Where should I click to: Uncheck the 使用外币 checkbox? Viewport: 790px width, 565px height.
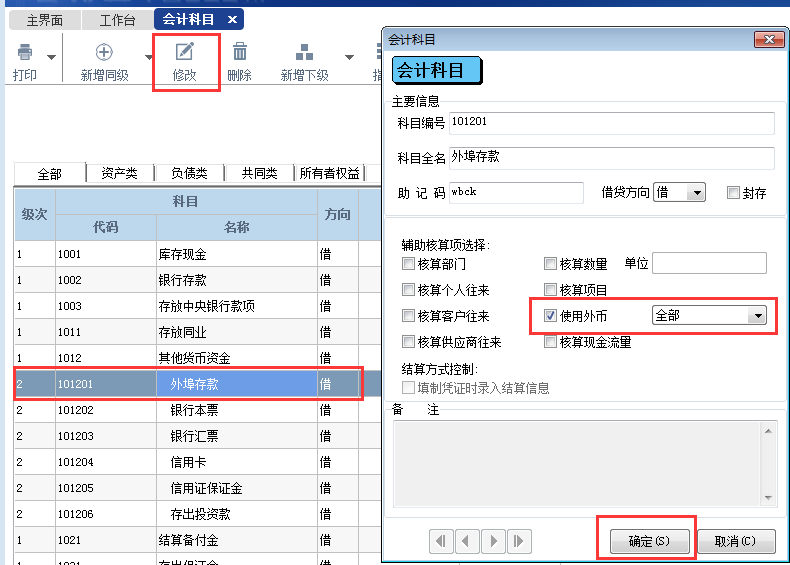pos(550,316)
